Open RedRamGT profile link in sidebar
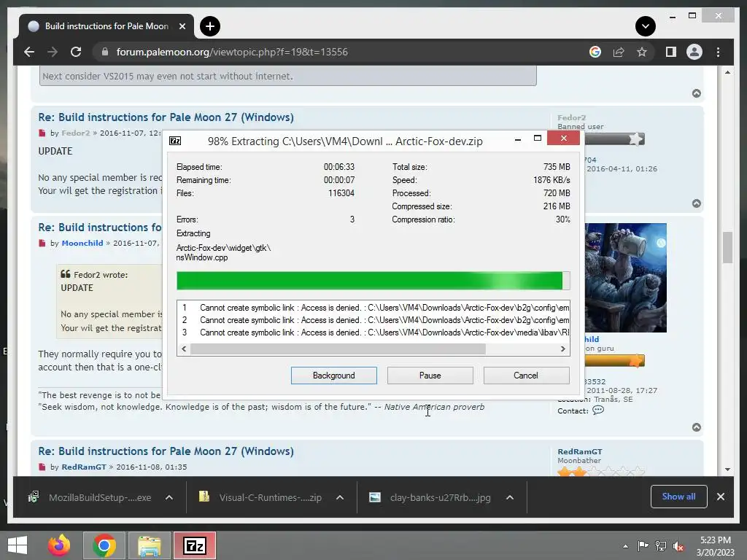The width and height of the screenshot is (747, 560). click(580, 451)
